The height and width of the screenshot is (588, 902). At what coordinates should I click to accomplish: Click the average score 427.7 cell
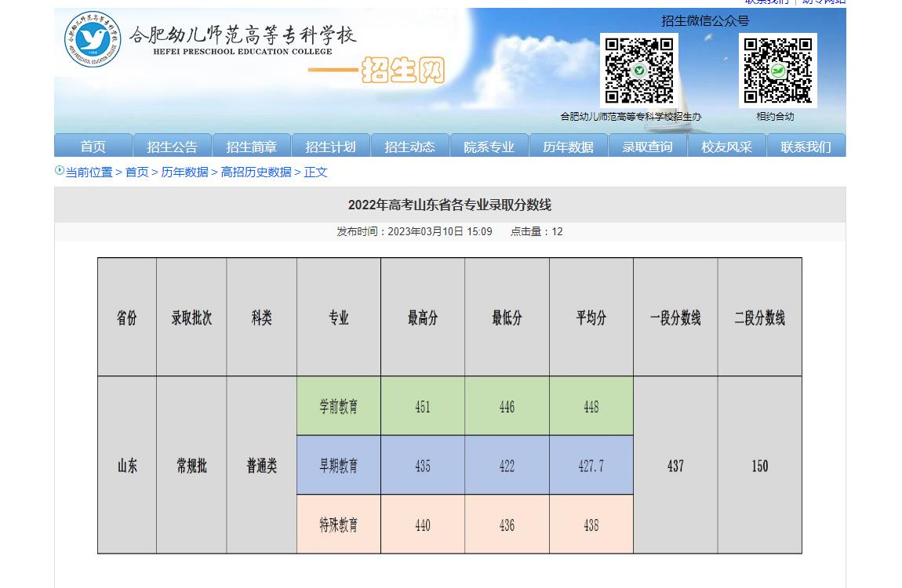click(591, 465)
